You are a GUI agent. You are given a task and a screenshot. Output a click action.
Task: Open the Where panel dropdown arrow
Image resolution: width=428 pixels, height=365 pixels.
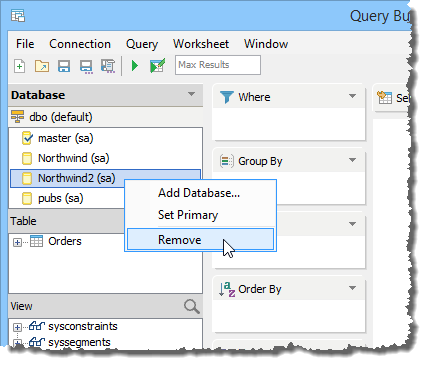(352, 96)
